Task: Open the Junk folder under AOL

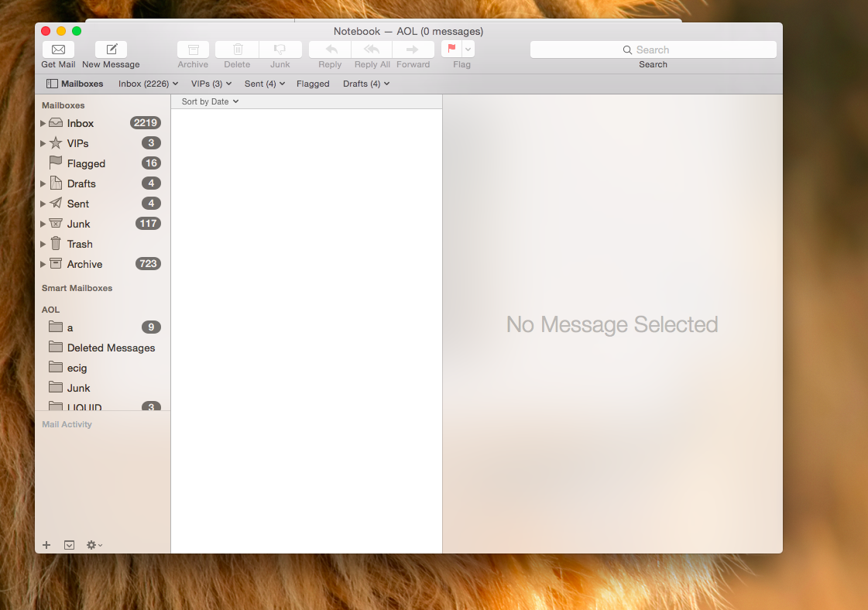Action: click(102, 388)
